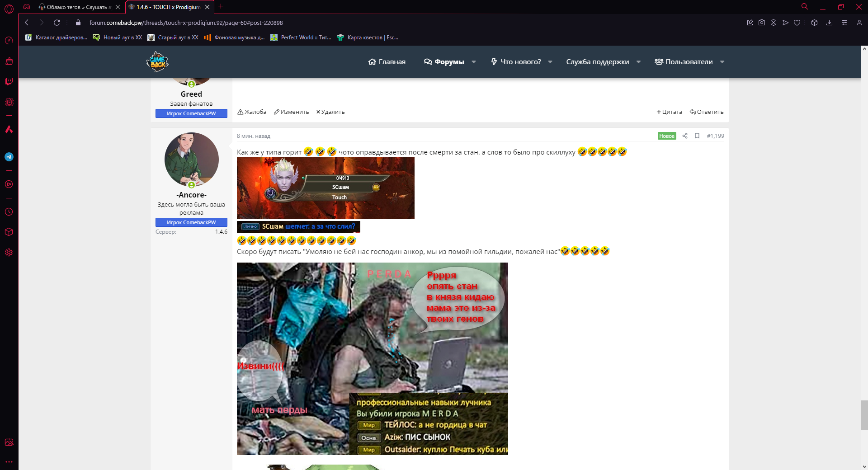
Task: Click the snapshot camera icon in address bar
Action: click(762, 23)
